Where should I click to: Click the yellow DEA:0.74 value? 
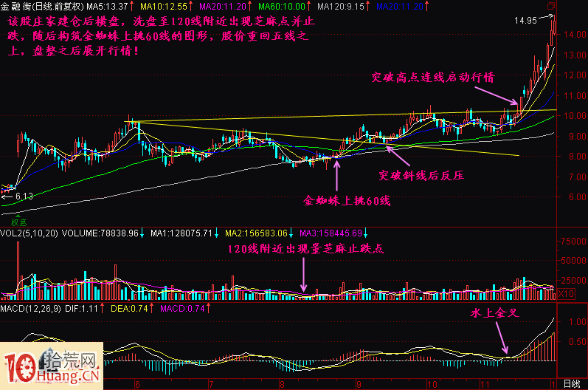pyautogui.click(x=129, y=309)
